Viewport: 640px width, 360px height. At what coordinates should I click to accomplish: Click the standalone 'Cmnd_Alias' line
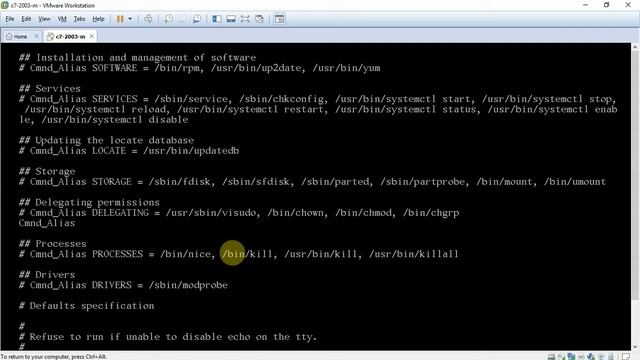[x=47, y=223]
